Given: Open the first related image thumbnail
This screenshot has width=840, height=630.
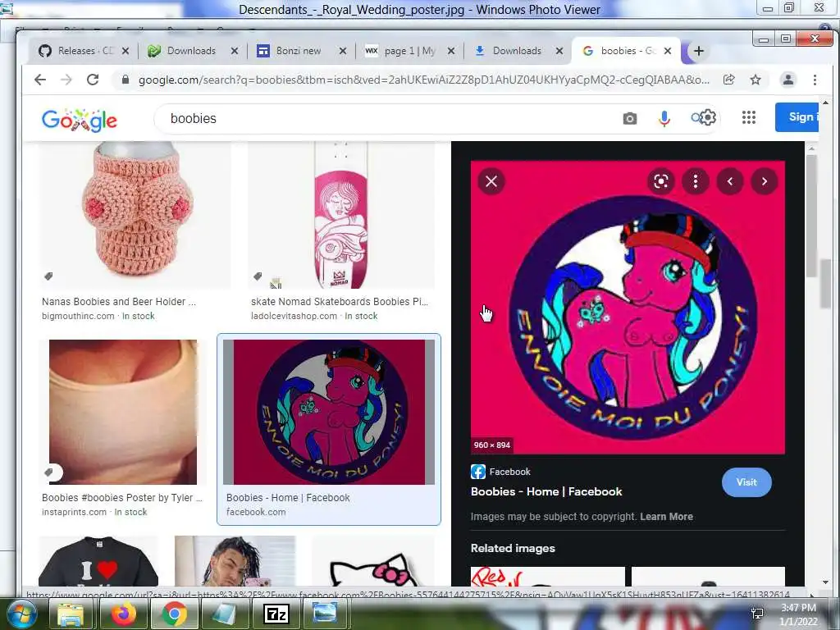Looking at the screenshot, I should [x=547, y=577].
